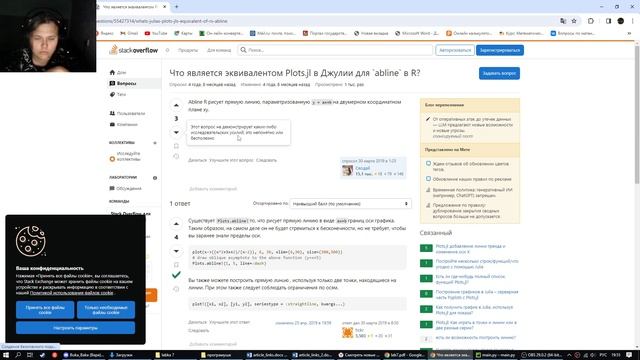This screenshot has height=360, width=640.
Task: Explore Collectives in the left sidebar
Action: [x=125, y=156]
